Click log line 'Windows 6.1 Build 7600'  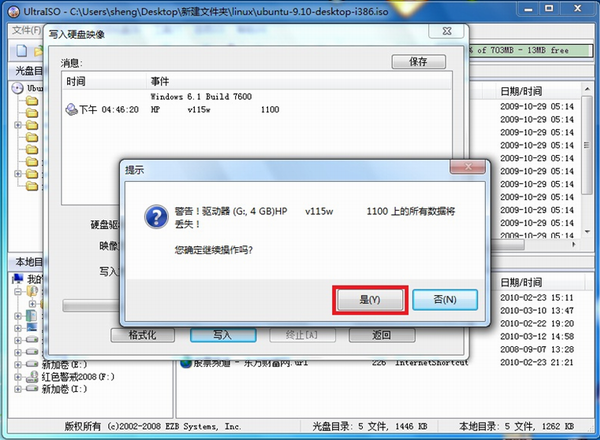click(x=201, y=96)
